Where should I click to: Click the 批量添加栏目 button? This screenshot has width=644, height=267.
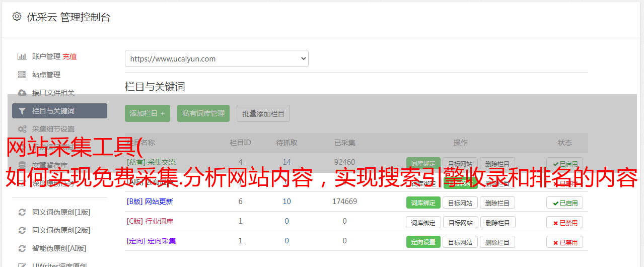pyautogui.click(x=263, y=113)
